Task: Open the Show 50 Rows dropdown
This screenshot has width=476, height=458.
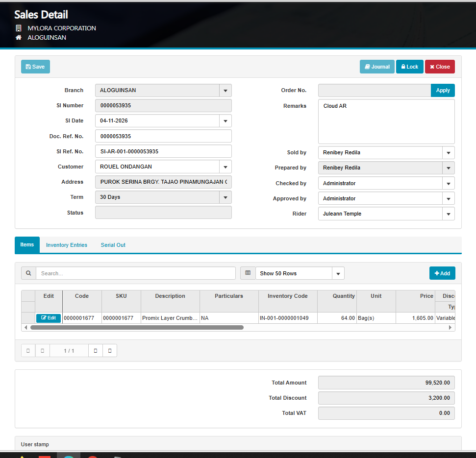Action: point(338,273)
